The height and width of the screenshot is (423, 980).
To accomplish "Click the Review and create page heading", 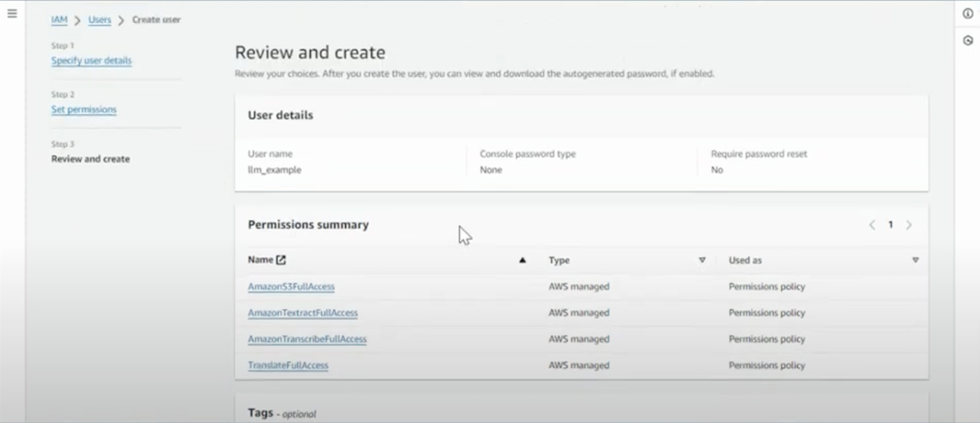I will coord(310,53).
